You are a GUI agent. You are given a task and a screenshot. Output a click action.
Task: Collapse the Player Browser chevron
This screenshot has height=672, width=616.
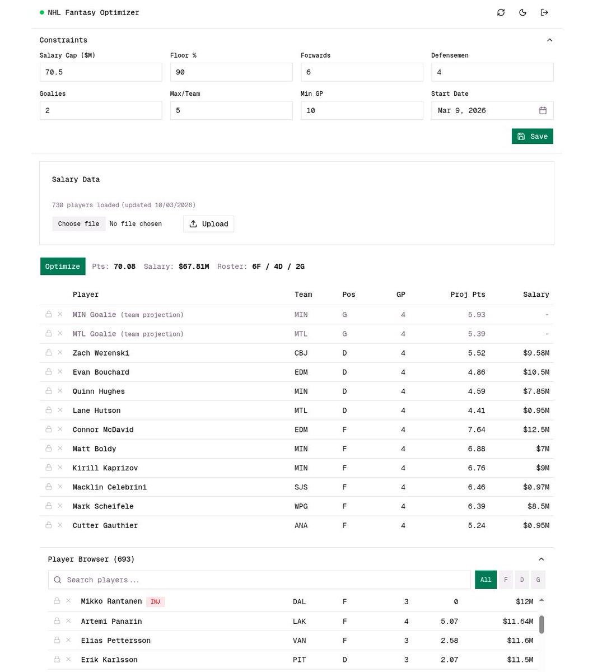[541, 559]
